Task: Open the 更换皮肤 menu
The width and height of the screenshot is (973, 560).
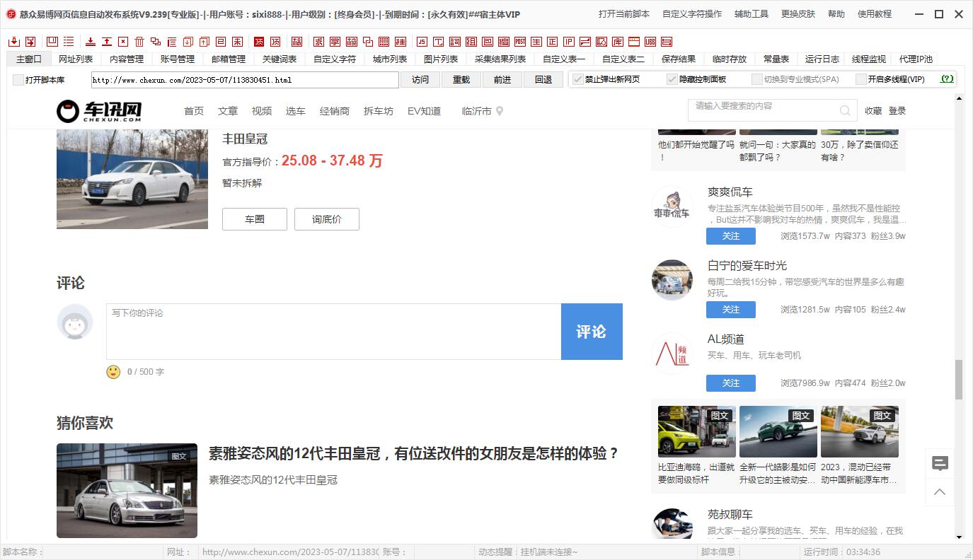Action: 798,14
